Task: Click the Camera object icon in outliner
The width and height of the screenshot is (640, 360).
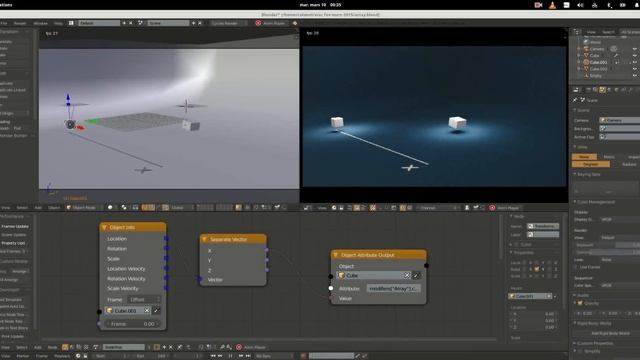Action: 586,49
